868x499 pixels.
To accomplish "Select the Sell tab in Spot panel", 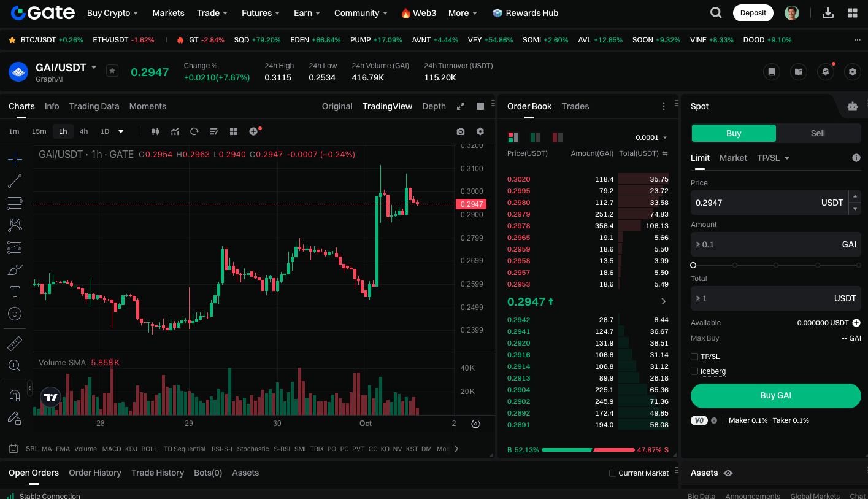I will pos(818,133).
